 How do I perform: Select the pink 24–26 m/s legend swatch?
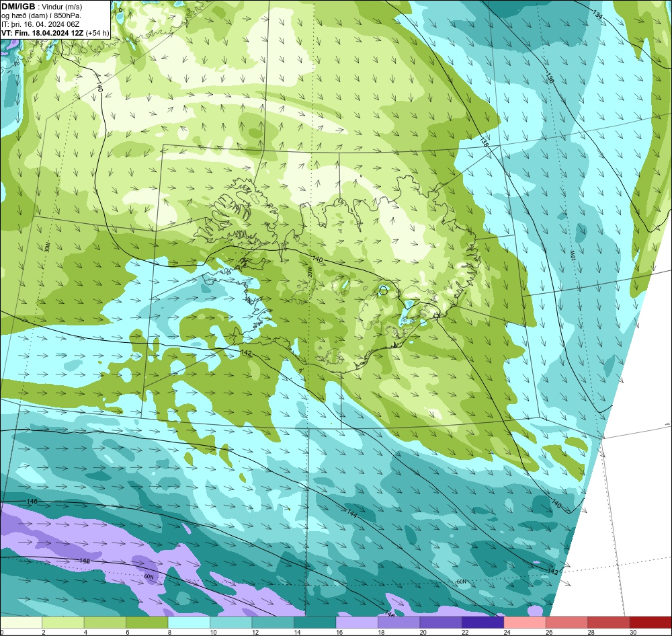click(x=525, y=623)
